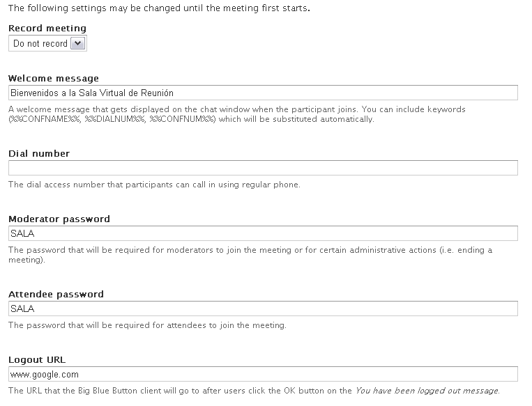This screenshot has height=406, width=532.
Task: Click into the Welcome message text field
Action: click(x=263, y=93)
